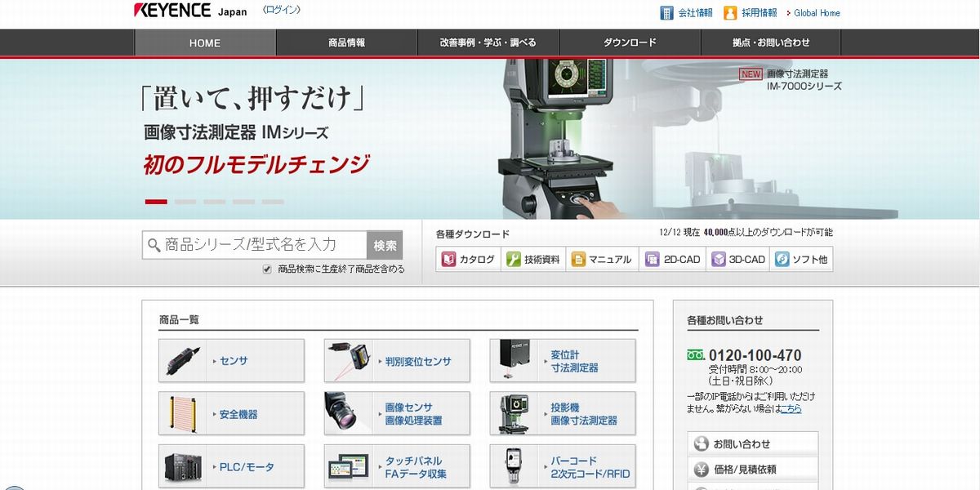
Task: Click the catalog (カタログ) download icon
Action: click(449, 260)
